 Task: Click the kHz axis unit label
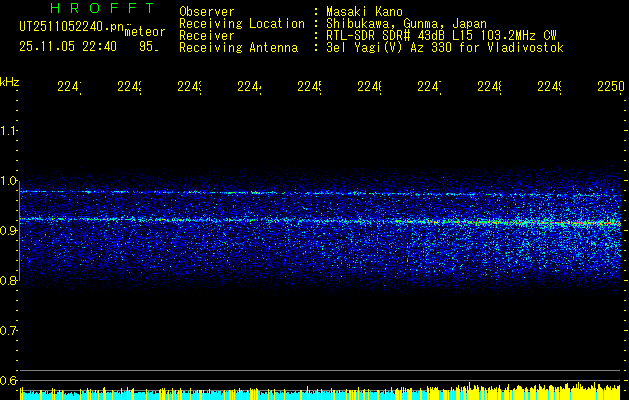click(x=10, y=82)
